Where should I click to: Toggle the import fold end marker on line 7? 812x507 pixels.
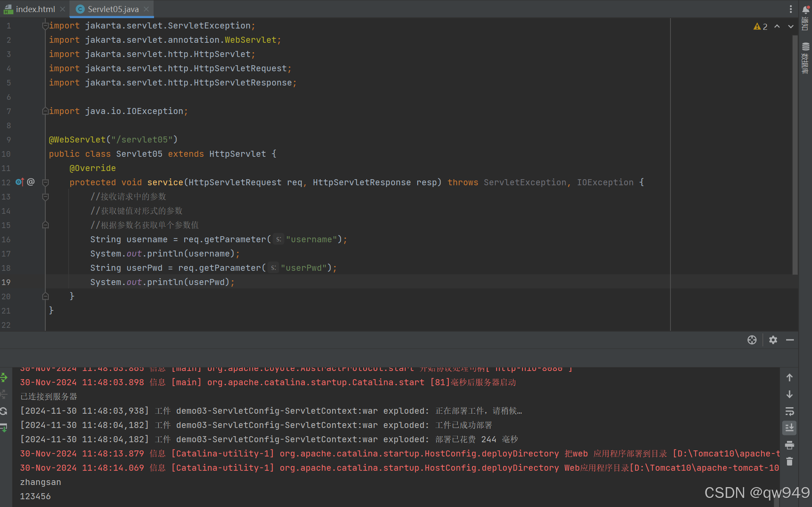45,111
